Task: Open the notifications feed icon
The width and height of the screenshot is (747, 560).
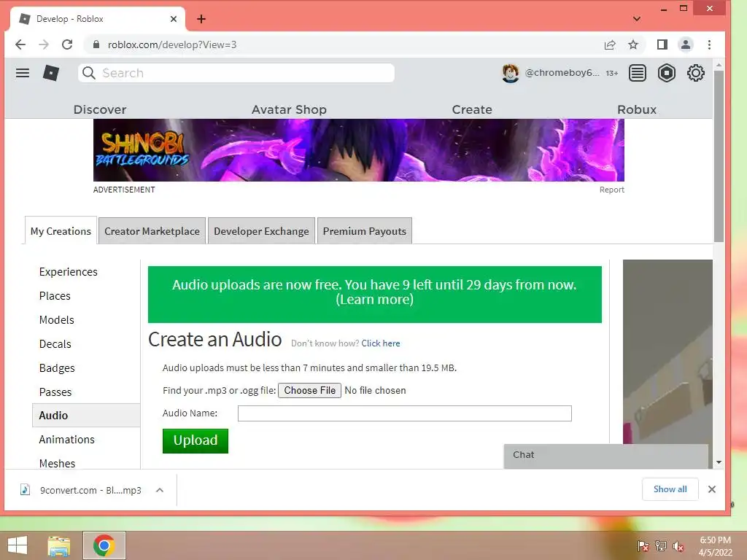Action: coord(637,73)
